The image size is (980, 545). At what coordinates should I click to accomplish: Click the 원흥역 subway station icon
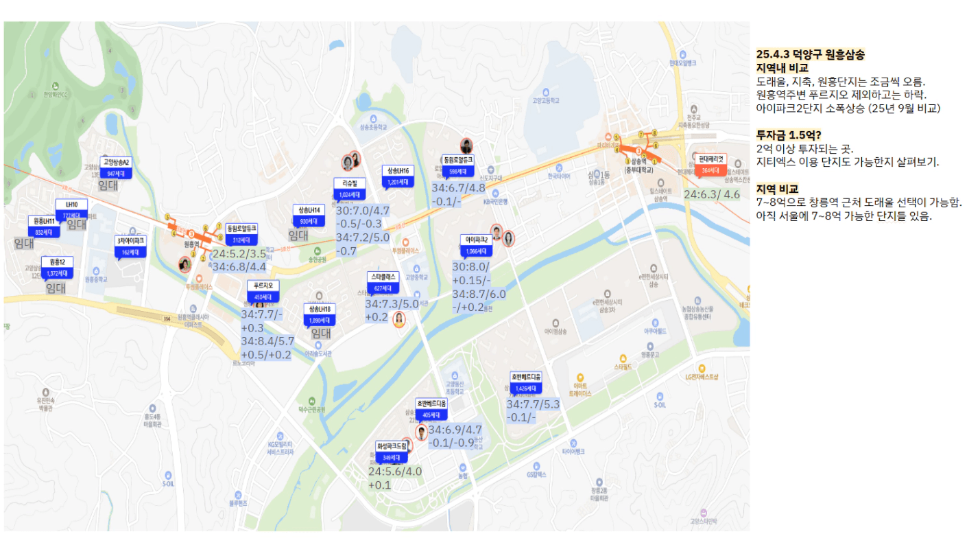[192, 232]
